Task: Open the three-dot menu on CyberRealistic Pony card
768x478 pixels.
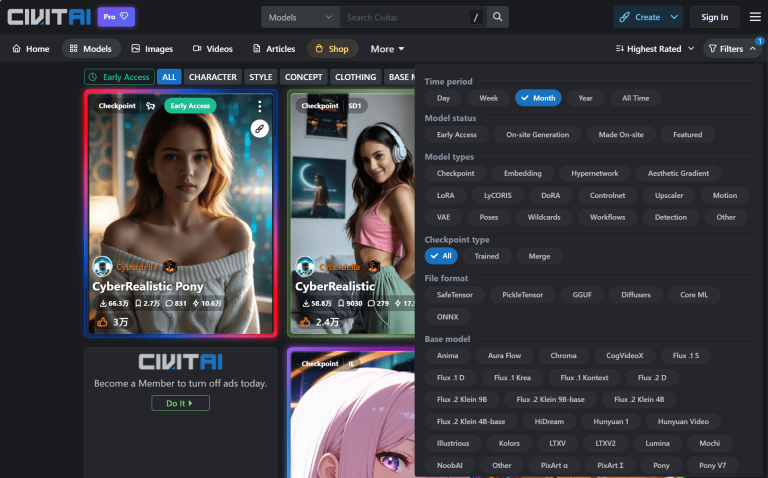Action: [260, 106]
